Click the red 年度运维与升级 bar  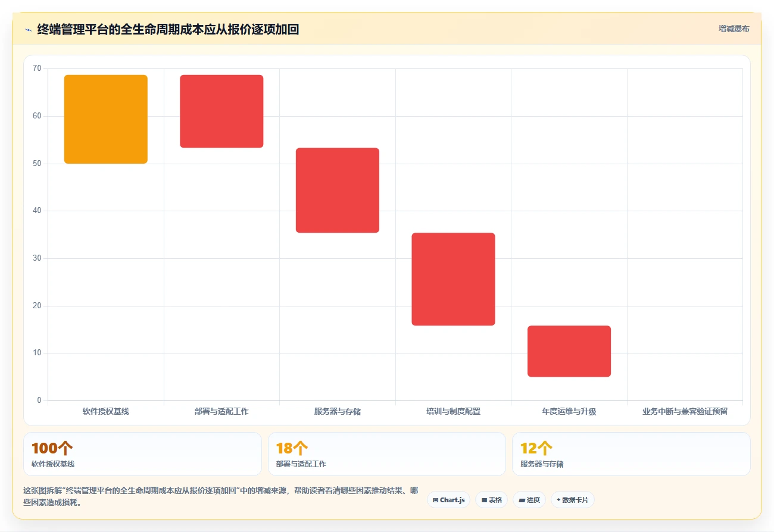point(569,351)
